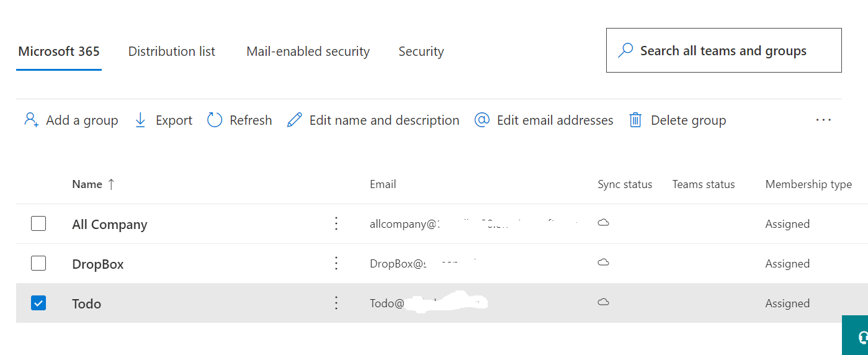Click the magnifier search icon
The image size is (868, 355).
(x=625, y=50)
